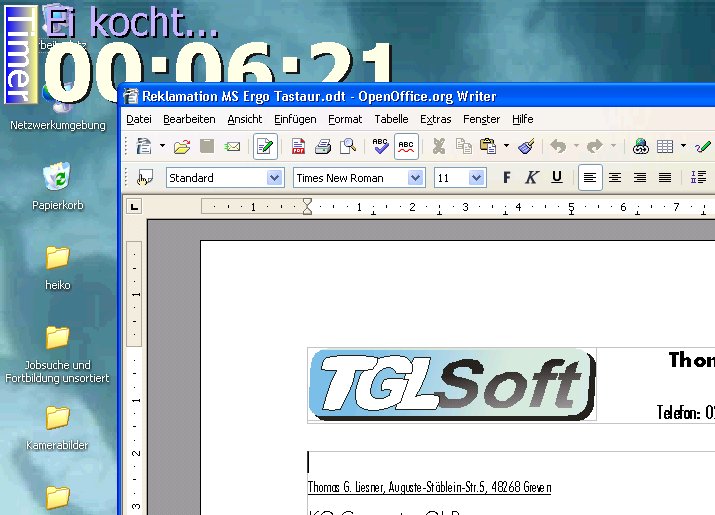Open the New document dropdown arrow

click(162, 146)
